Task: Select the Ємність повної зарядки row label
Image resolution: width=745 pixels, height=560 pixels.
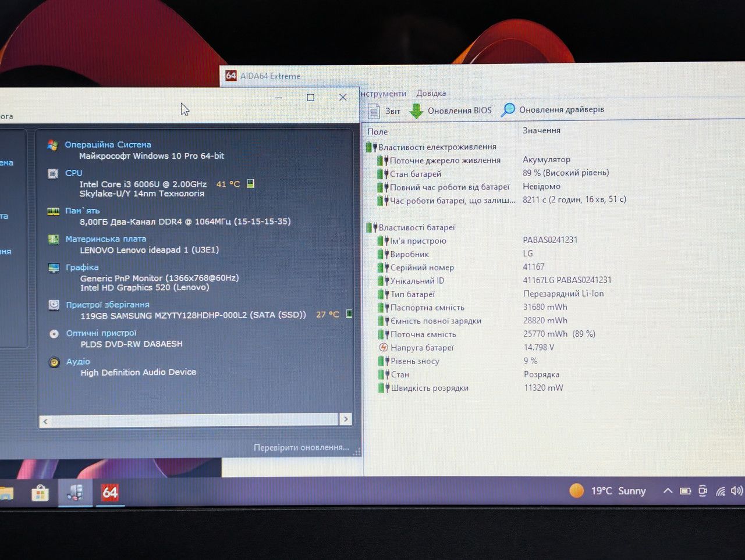Action: tap(436, 321)
